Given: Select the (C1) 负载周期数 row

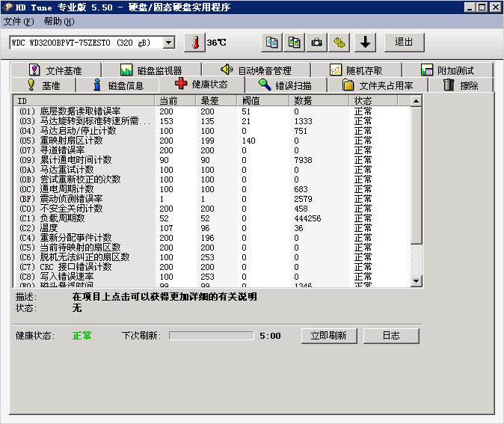Looking at the screenshot, I should 213,218.
